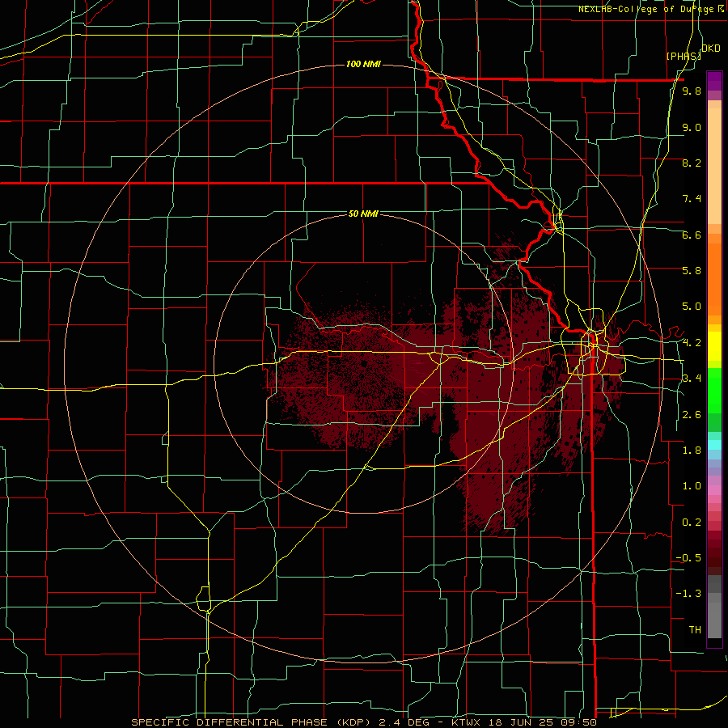Click the 5.0 scale label
The width and height of the screenshot is (728, 728).
coord(692,307)
